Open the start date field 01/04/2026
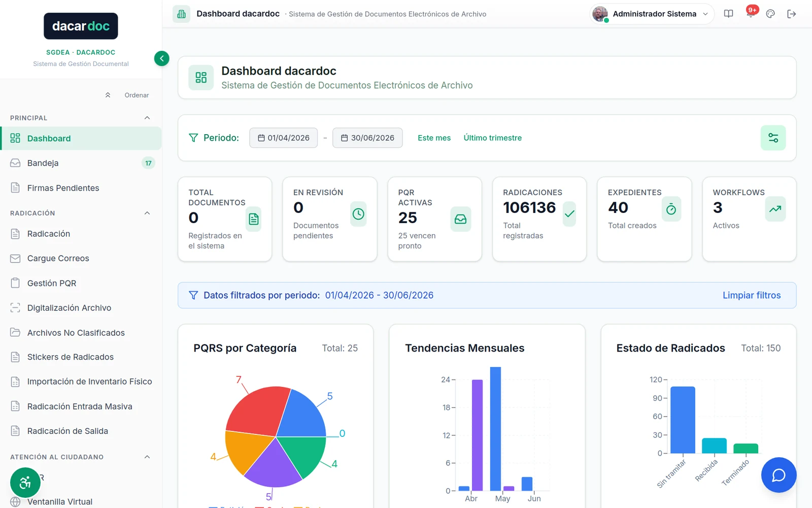Image resolution: width=812 pixels, height=508 pixels. [283, 138]
